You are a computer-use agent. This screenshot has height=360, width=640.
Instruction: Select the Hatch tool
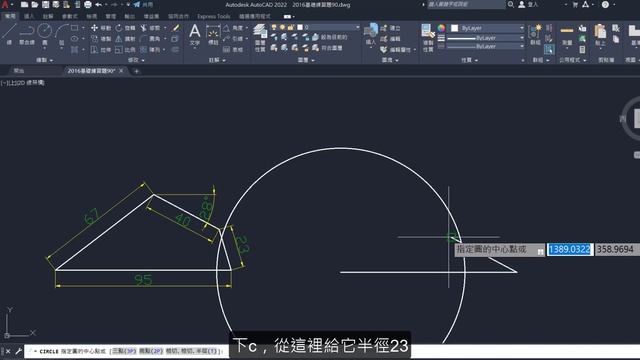[75, 50]
